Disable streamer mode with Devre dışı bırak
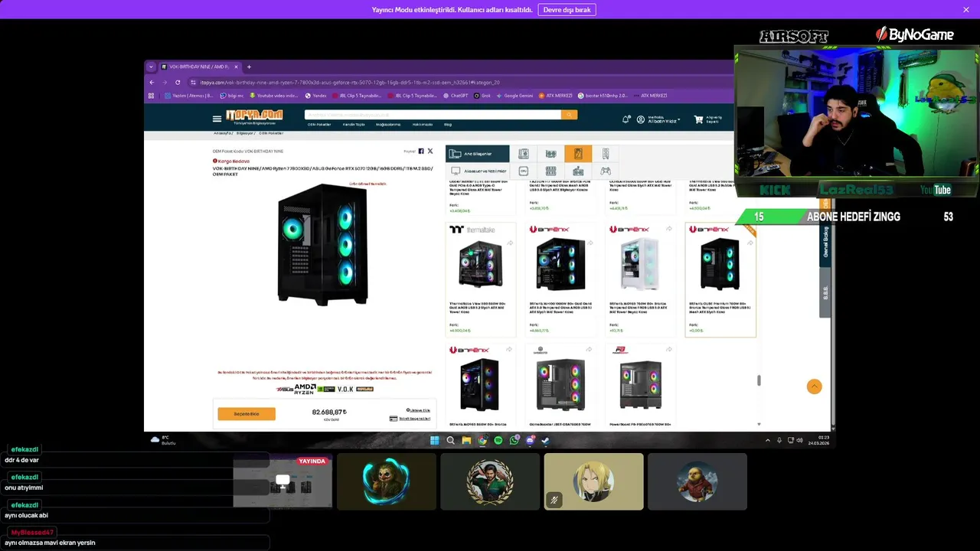Viewport: 980px width, 551px height. click(567, 10)
